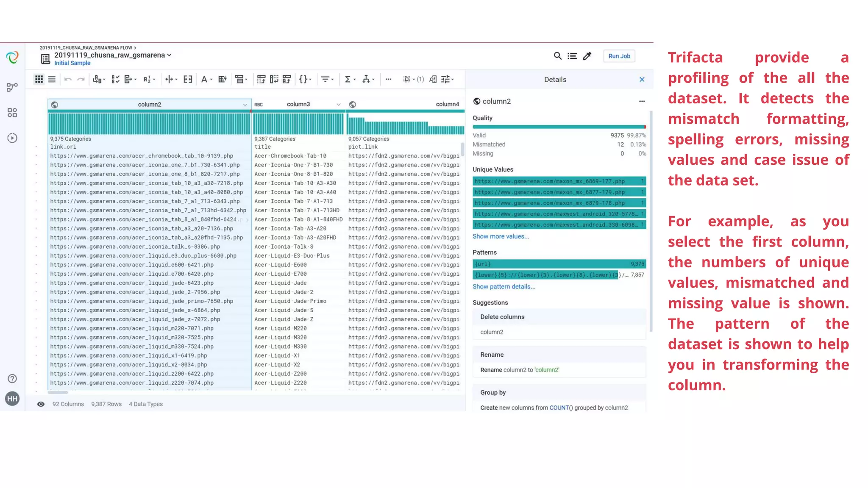The height and width of the screenshot is (488, 868).
Task: Open the Nest columns tool
Action: coord(241,79)
